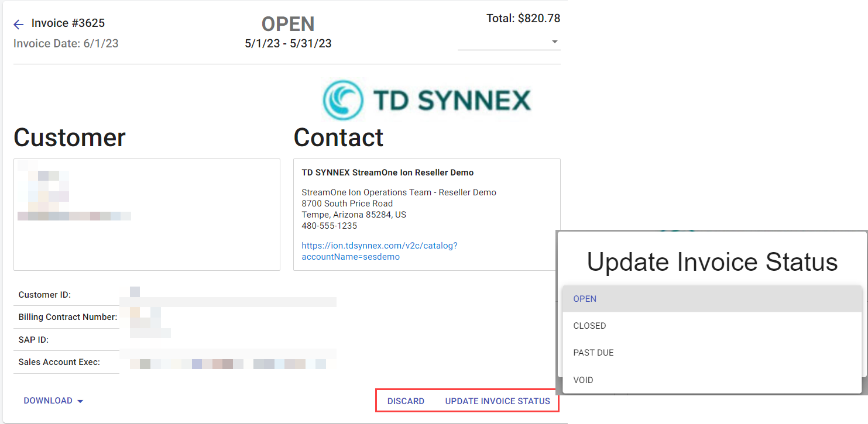Choose CLOSED invoice status option
The width and height of the screenshot is (868, 424).
pyautogui.click(x=712, y=326)
